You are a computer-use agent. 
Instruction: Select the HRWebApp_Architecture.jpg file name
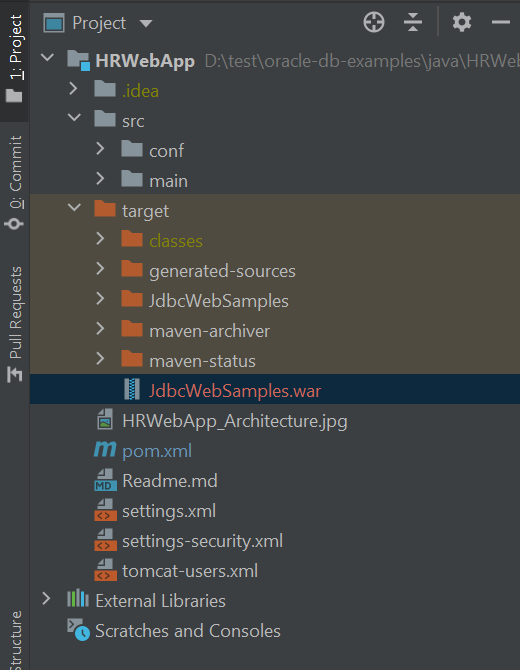pyautogui.click(x=235, y=421)
